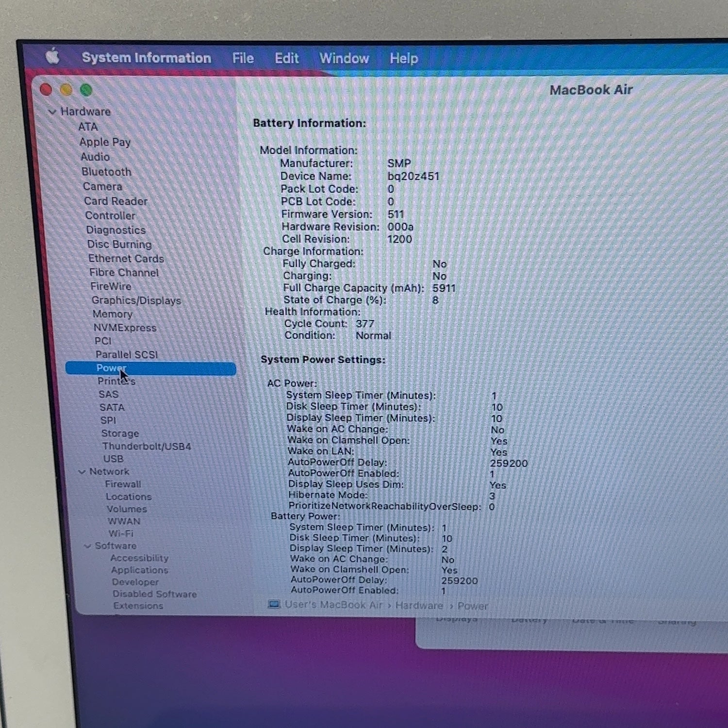This screenshot has height=728, width=728.
Task: Open the Edit menu
Action: [286, 58]
